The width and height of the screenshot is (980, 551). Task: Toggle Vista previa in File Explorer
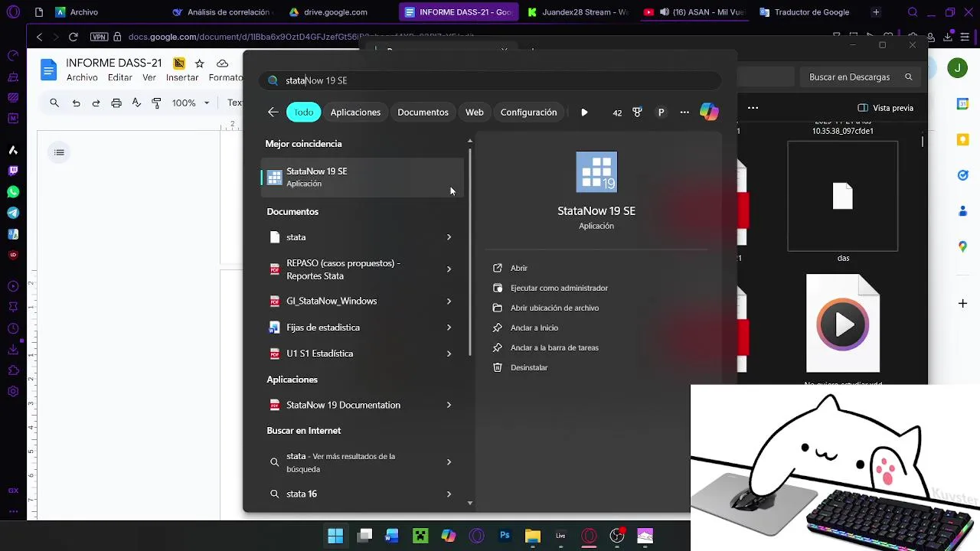[886, 108]
